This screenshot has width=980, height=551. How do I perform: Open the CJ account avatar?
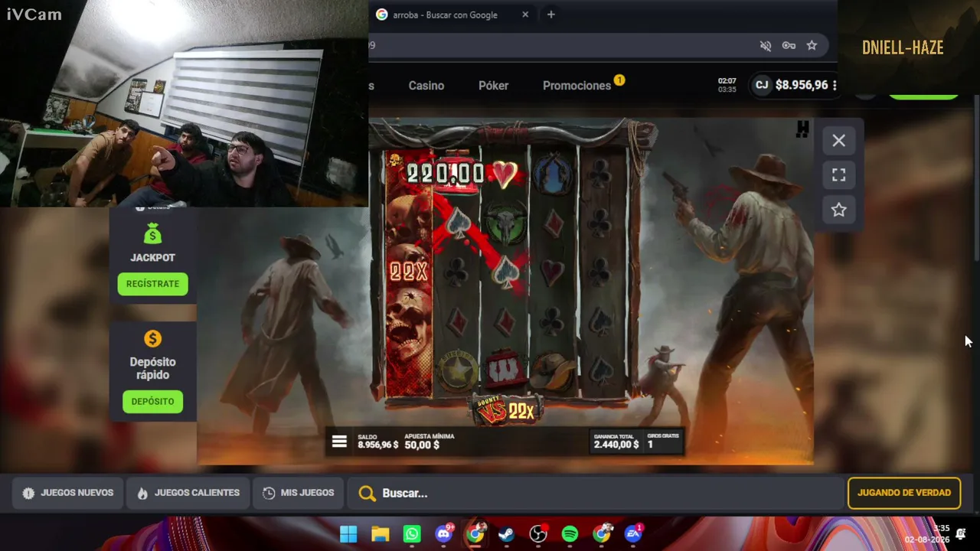point(762,85)
